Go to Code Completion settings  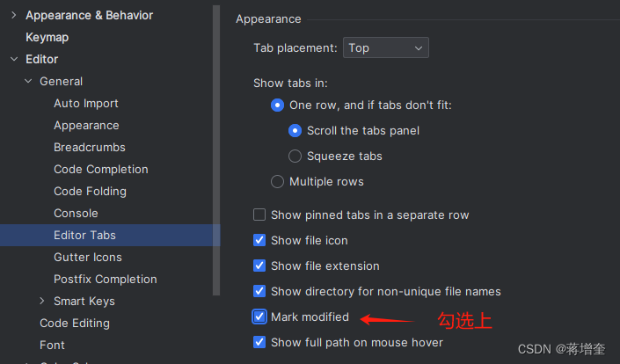[101, 170]
